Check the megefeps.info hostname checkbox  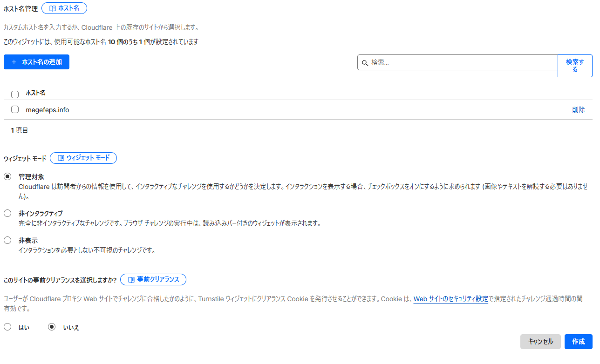[x=15, y=110]
